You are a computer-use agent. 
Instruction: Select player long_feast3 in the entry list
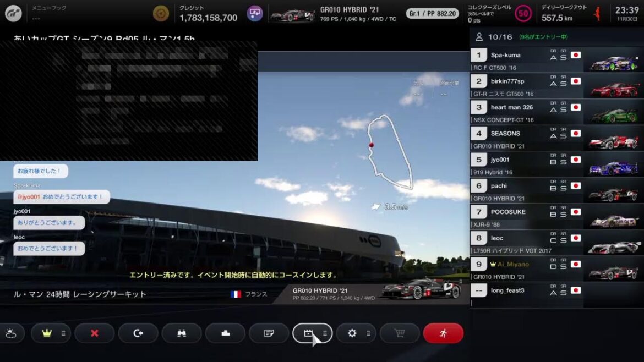[557, 295]
